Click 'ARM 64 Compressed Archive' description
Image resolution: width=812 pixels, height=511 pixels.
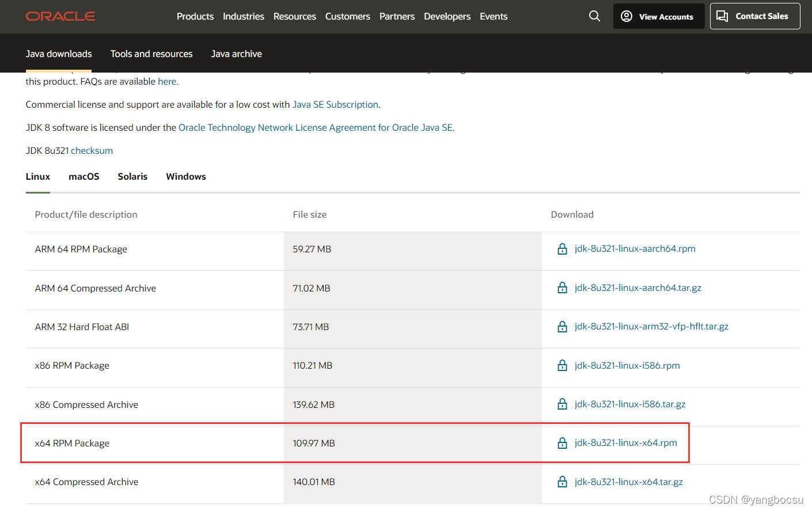96,288
